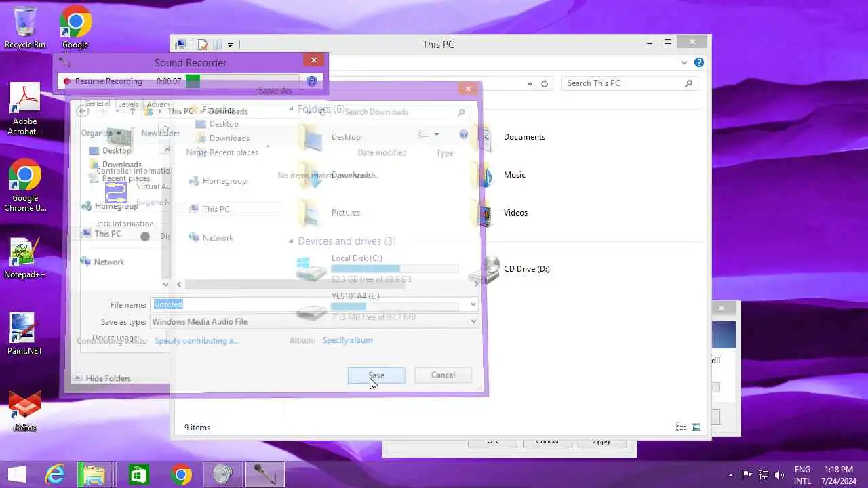Click the Save As dialog help icon

click(x=464, y=134)
